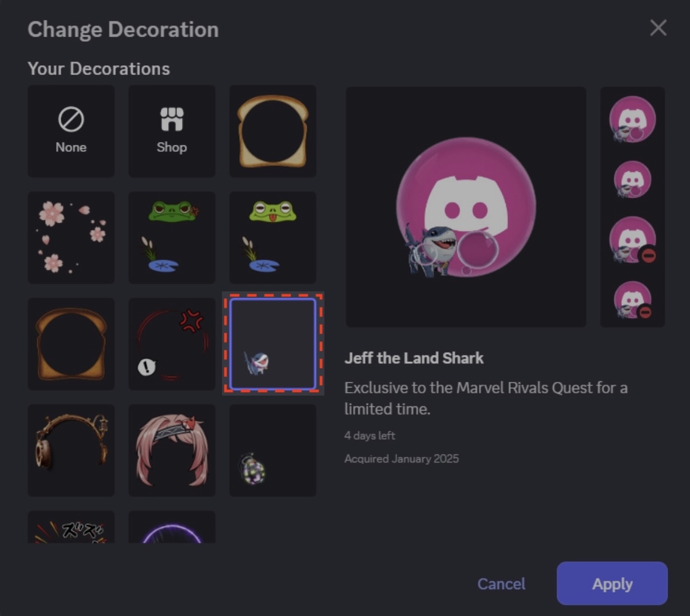Select the second toast frame decoration
Viewport: 690px width, 616px height.
70,343
